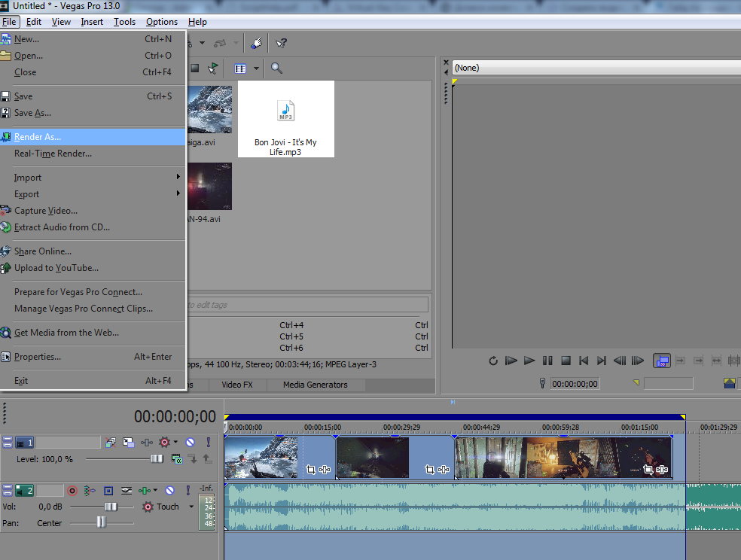This screenshot has width=741, height=560.
Task: Mute audio track 2
Action: 169,491
